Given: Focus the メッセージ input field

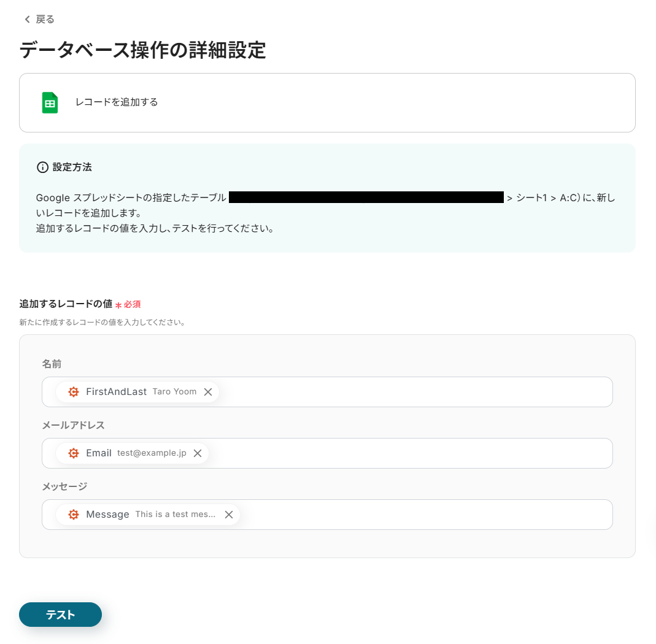Looking at the screenshot, I should tap(423, 515).
